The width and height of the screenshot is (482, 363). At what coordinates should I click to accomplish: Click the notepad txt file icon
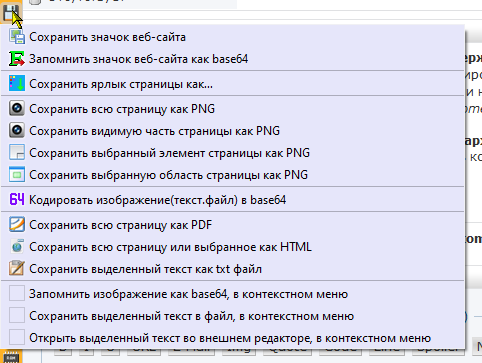coord(17,269)
